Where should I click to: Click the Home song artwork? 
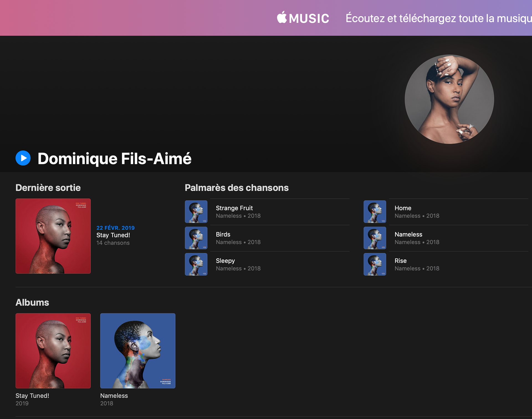(375, 212)
